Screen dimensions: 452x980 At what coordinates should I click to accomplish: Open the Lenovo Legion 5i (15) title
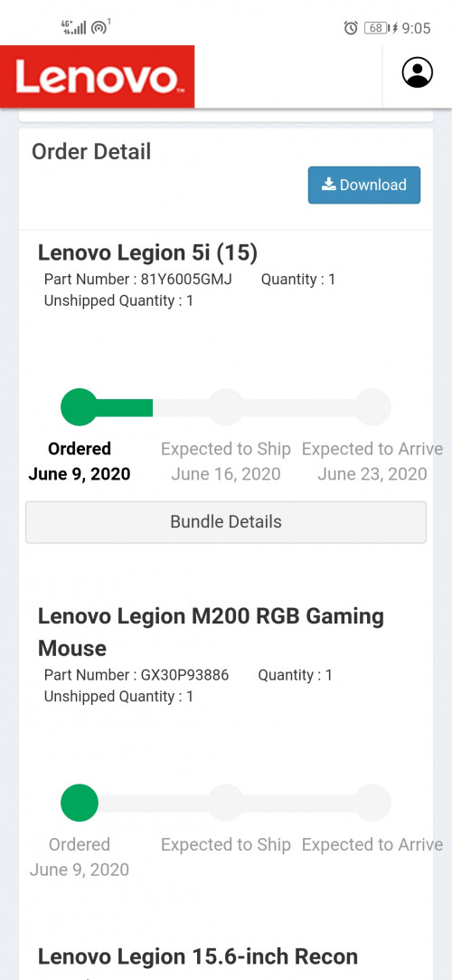148,252
